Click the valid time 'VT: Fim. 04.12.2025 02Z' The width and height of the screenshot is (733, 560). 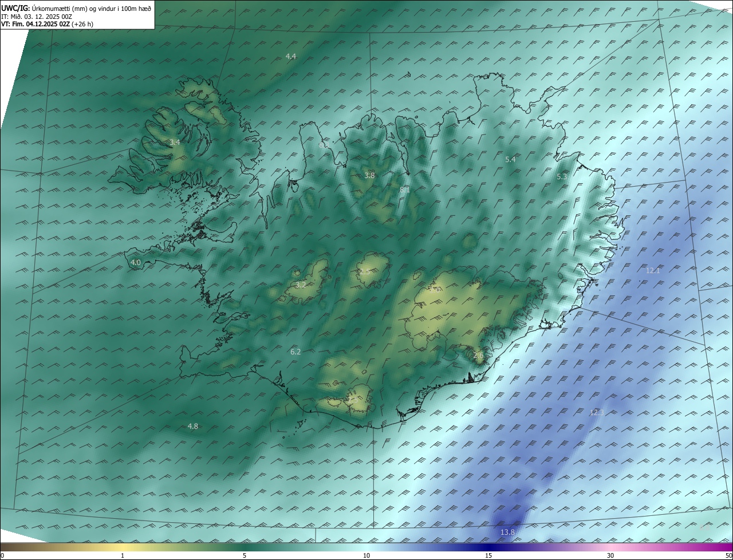point(36,24)
